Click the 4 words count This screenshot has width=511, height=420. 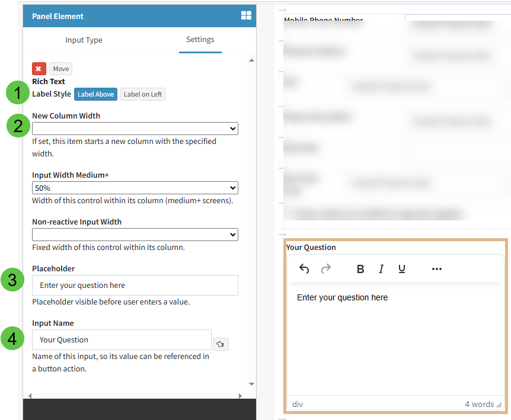pyautogui.click(x=479, y=405)
